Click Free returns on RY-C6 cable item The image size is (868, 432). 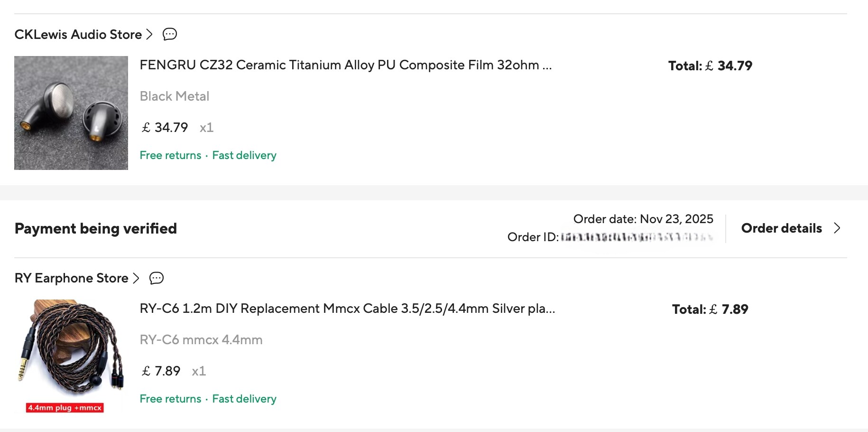pos(170,399)
